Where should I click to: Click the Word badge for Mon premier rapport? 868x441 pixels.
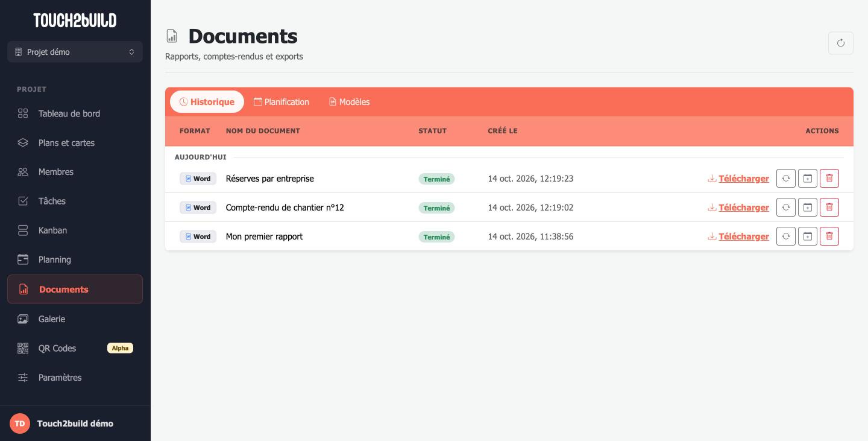(x=198, y=236)
